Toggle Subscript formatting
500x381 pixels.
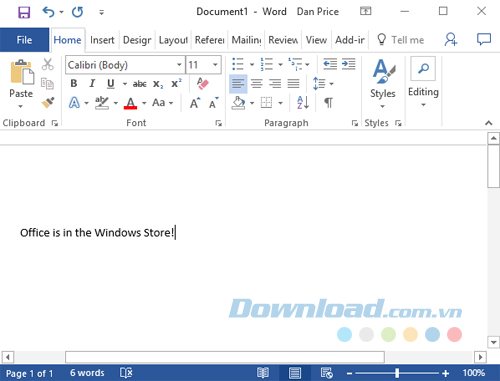pos(158,84)
